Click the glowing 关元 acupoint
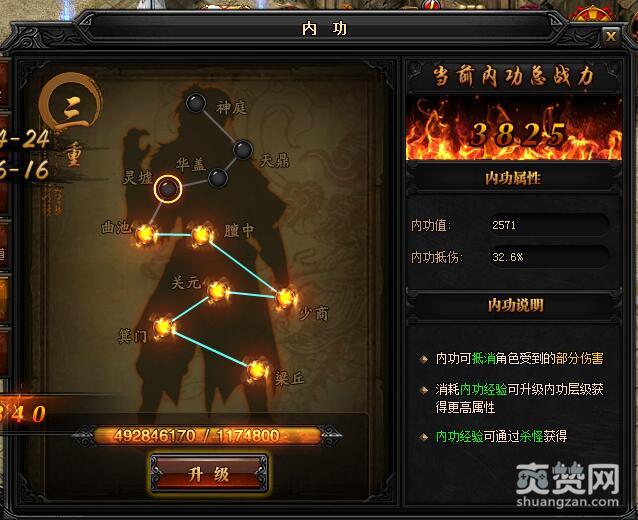Image resolution: width=638 pixels, height=520 pixels. 218,291
